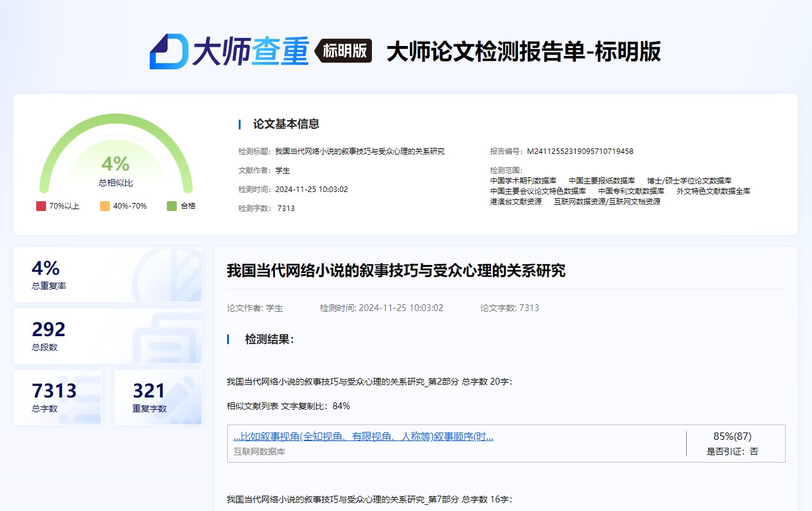Click the 大师论文检测报告单-标明版 page title
The height and width of the screenshot is (511, 812).
tap(524, 52)
